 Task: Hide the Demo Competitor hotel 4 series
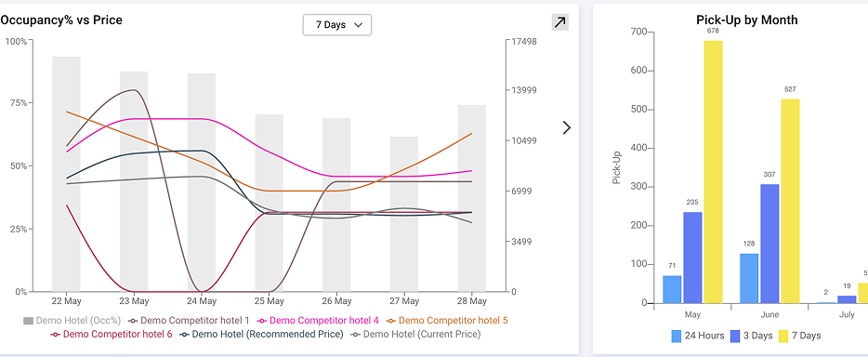click(319, 321)
